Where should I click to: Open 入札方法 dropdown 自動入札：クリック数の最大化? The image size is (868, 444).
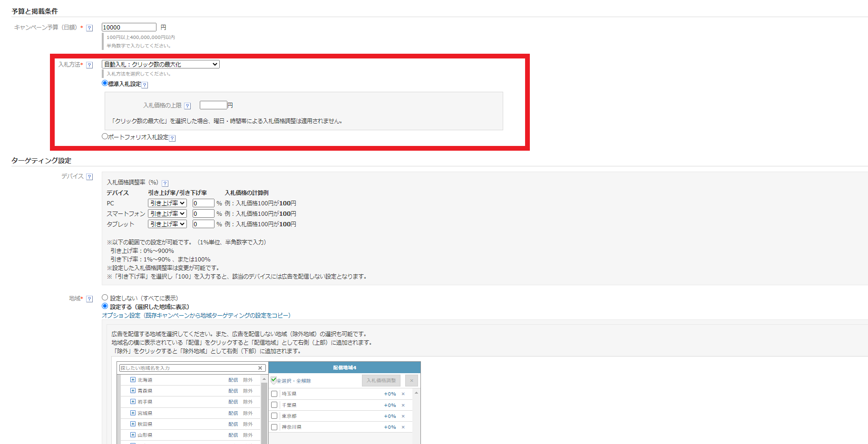pos(161,65)
